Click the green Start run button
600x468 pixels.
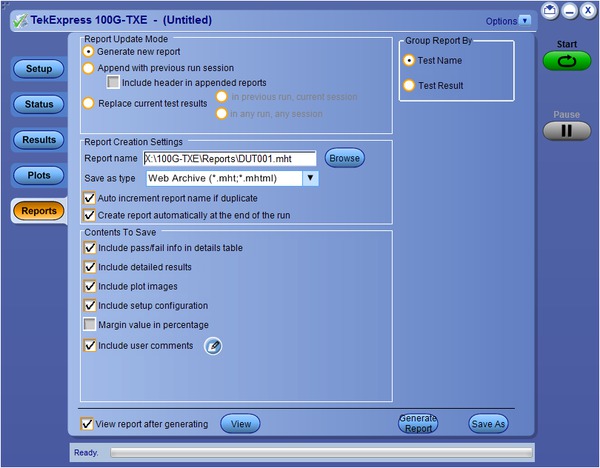pos(567,62)
